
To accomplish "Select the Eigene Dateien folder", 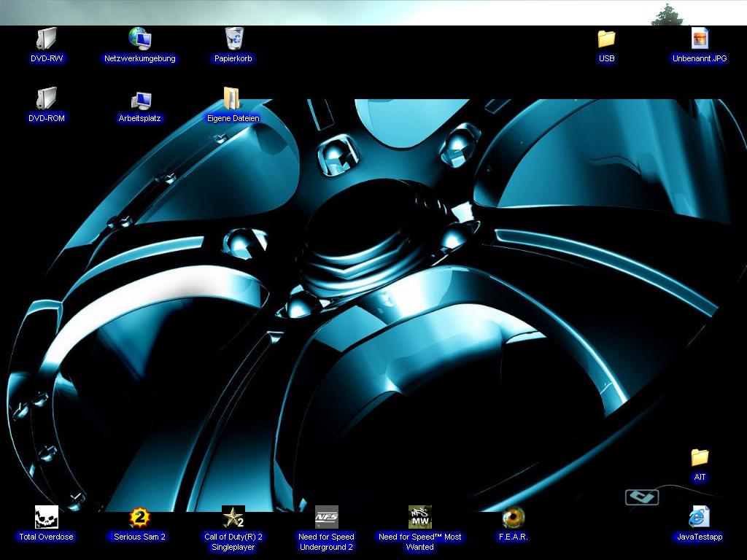I will tap(233, 99).
